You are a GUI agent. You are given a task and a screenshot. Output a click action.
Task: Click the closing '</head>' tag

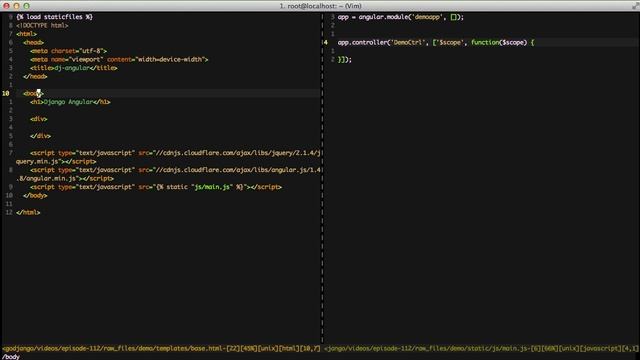[x=35, y=76]
